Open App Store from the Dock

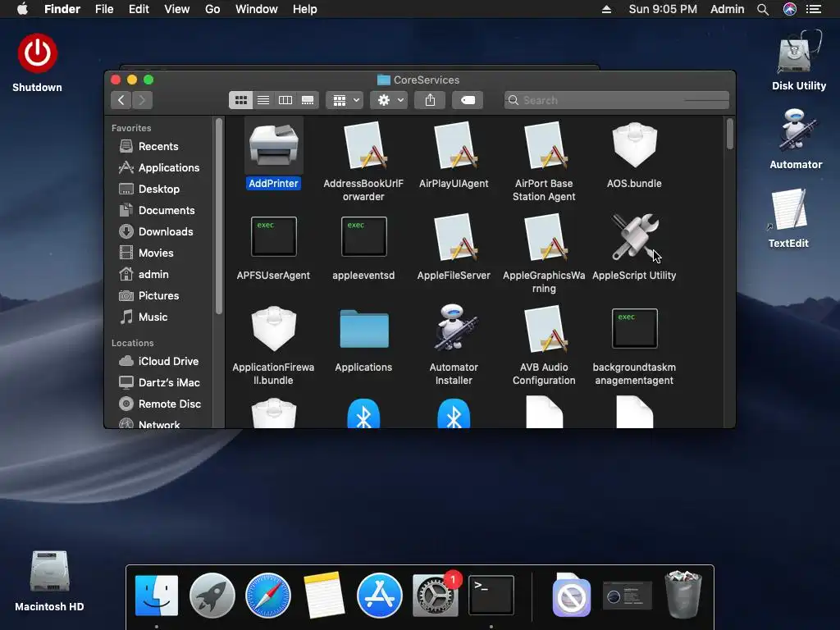[x=379, y=596]
